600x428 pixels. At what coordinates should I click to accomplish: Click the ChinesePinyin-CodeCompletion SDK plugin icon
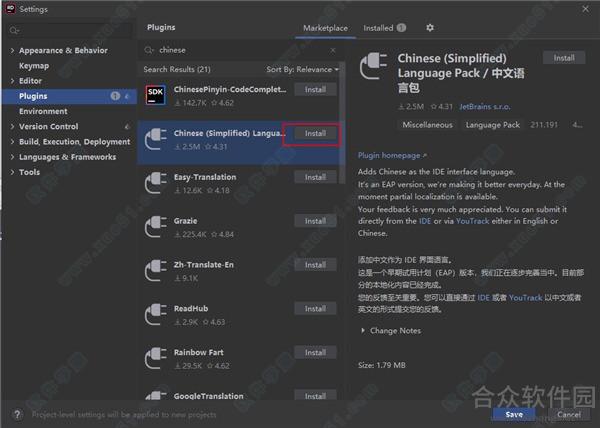[156, 94]
